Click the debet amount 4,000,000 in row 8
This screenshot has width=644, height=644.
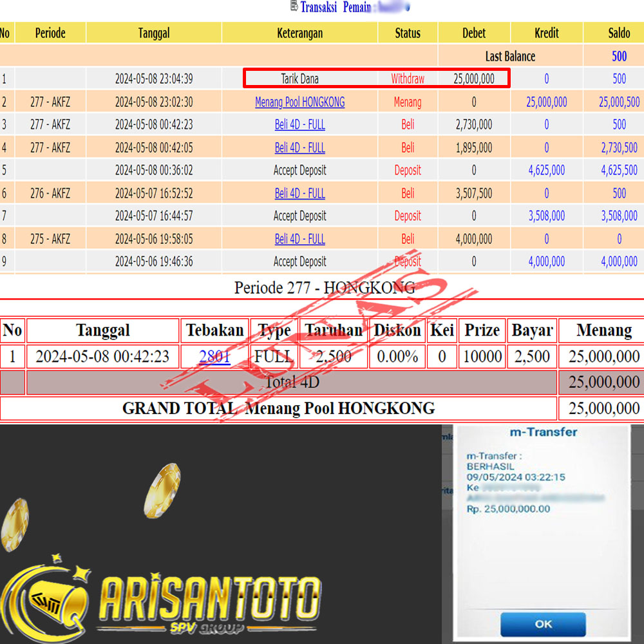click(x=474, y=239)
